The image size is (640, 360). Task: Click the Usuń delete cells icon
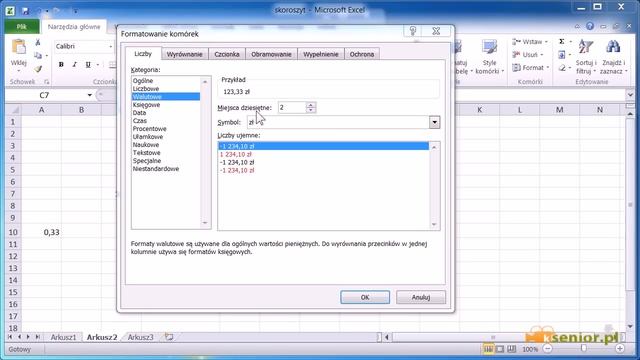point(517,54)
